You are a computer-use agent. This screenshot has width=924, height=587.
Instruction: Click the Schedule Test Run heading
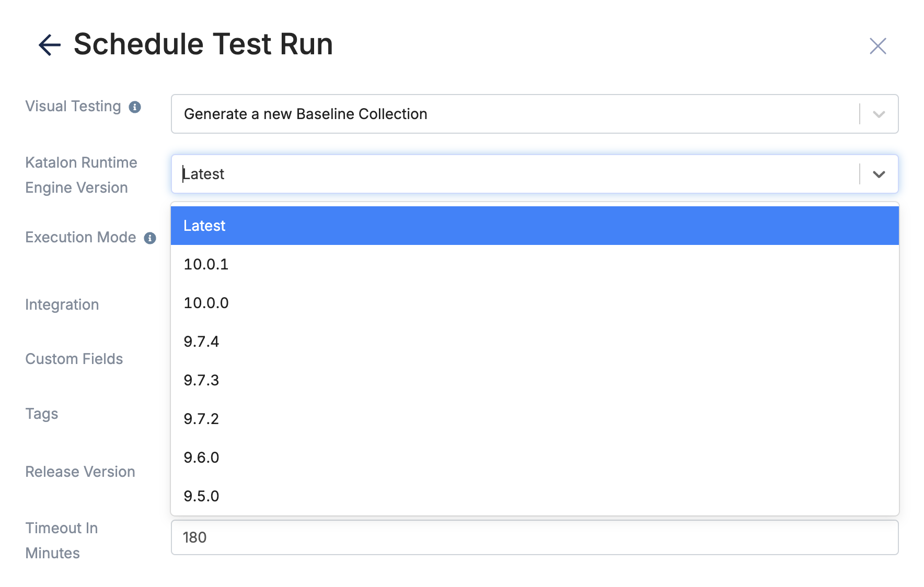(x=203, y=44)
